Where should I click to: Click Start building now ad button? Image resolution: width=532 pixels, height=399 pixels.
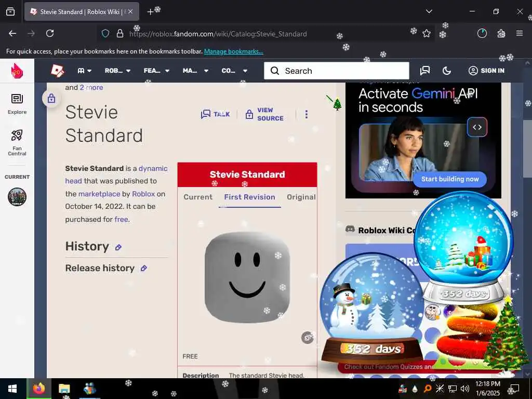tap(450, 179)
